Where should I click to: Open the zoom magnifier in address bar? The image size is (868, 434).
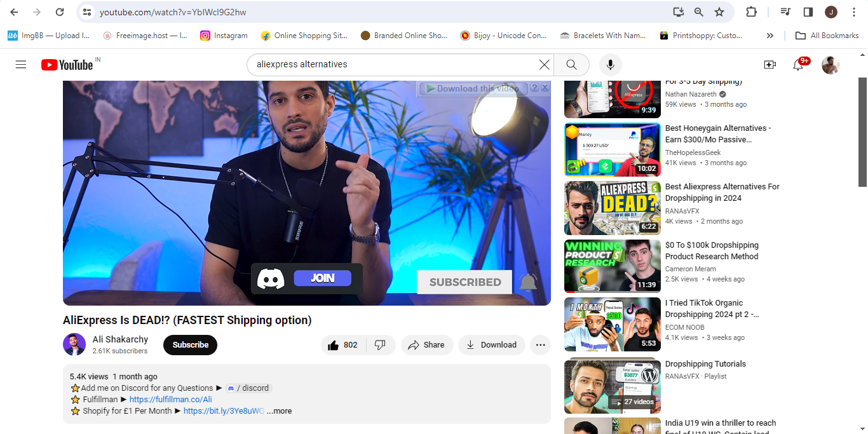pos(699,12)
